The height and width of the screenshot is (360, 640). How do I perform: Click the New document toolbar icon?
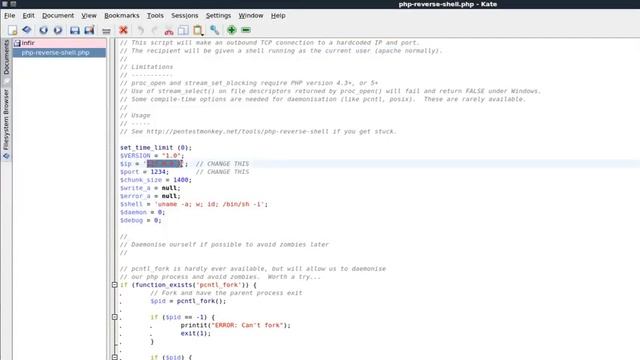pos(12,30)
